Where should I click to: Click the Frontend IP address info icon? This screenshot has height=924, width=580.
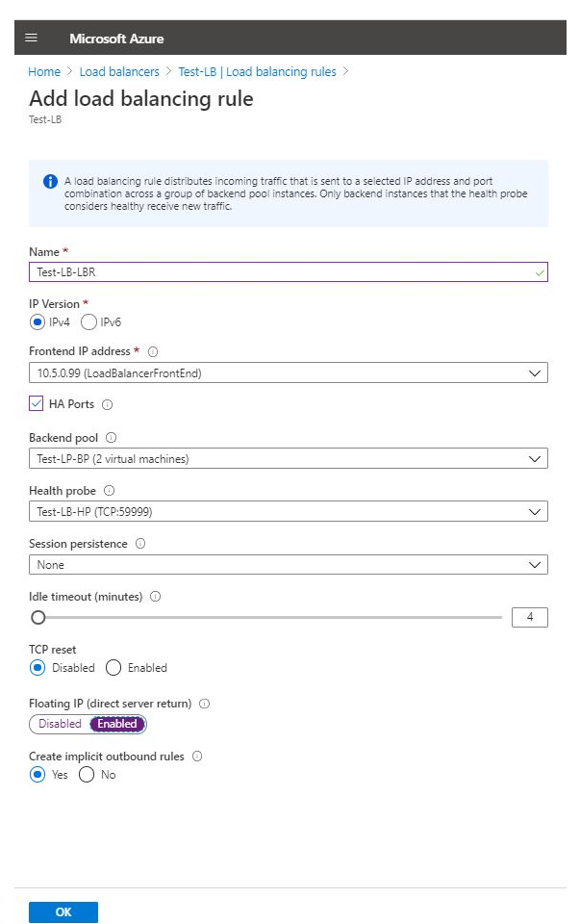point(153,351)
